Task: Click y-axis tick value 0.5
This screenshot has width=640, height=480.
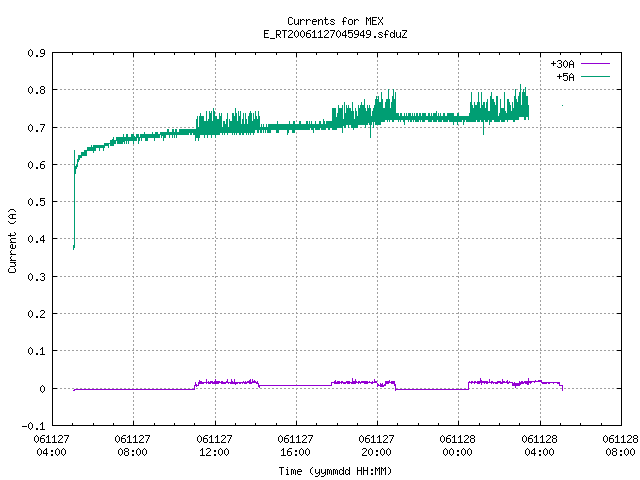Action: (x=36, y=202)
